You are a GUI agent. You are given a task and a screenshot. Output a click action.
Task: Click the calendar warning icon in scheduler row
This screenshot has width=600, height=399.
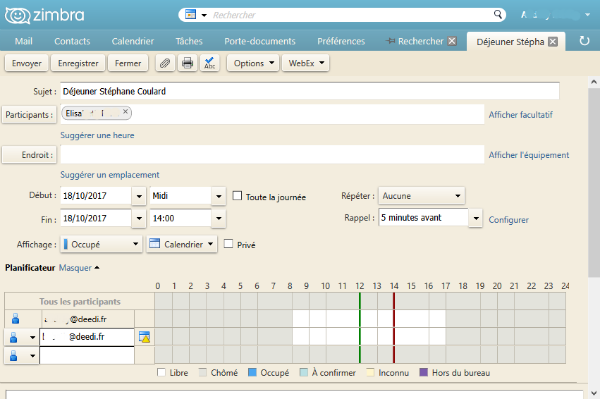[144, 337]
